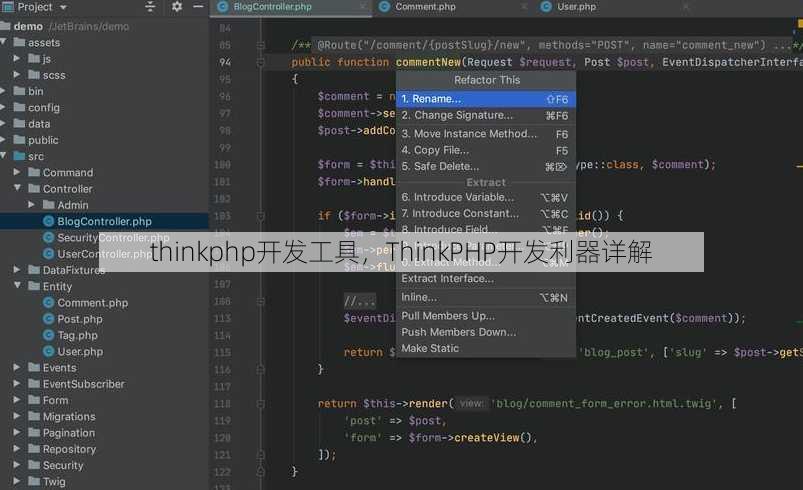803x490 pixels.
Task: Choose Change Signature menu entry
Action: [485, 115]
